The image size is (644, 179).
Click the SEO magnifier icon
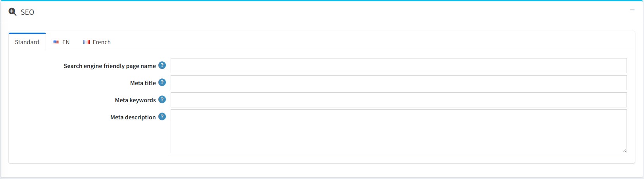pyautogui.click(x=12, y=12)
